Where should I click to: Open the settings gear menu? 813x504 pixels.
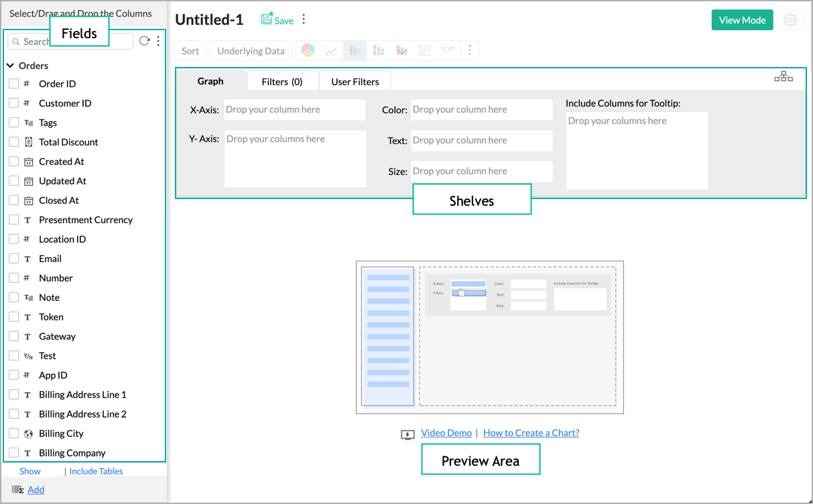click(791, 20)
